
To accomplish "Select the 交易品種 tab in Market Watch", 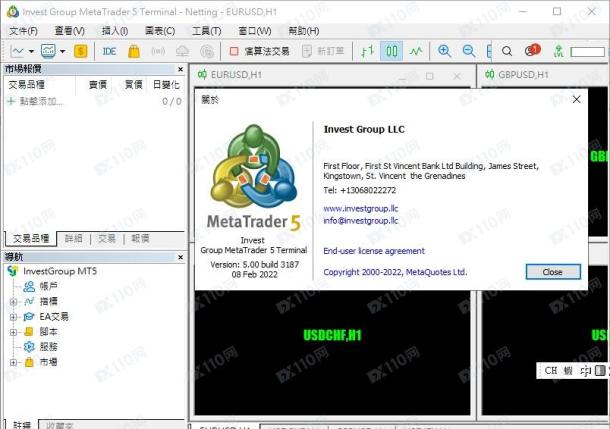I will click(x=31, y=238).
